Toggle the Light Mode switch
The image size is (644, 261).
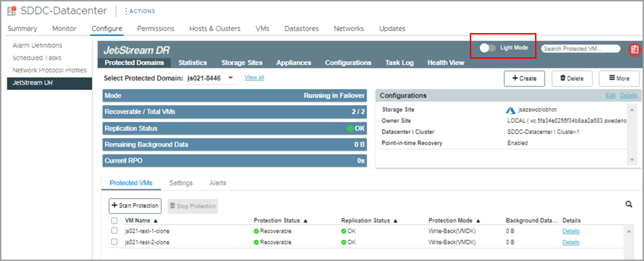[x=488, y=48]
